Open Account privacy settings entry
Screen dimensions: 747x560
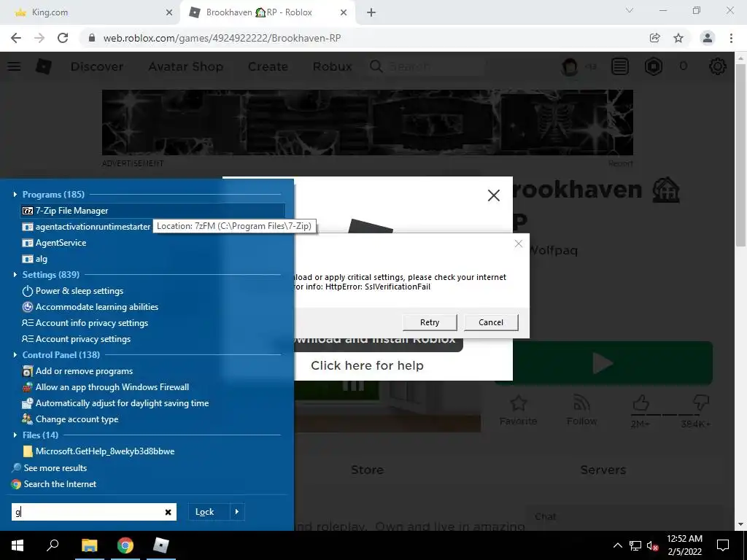(76, 339)
